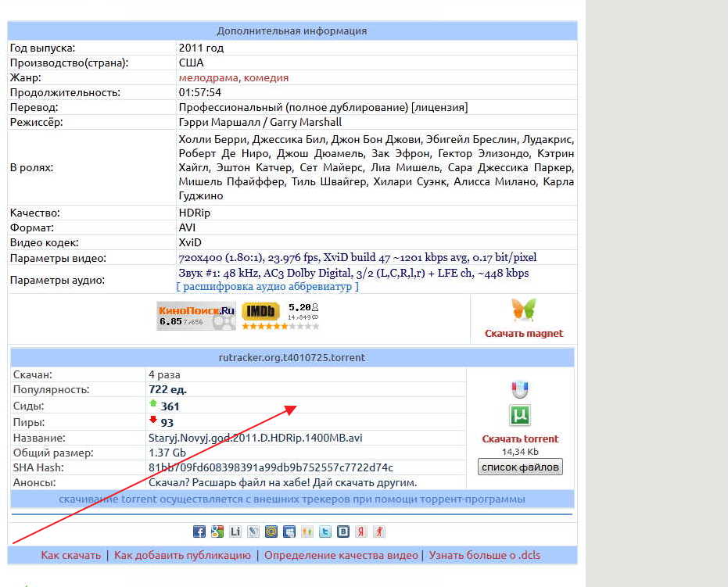Viewport: 728px width, 587px height.
Task: Click the Twitter share icon
Action: coord(325,532)
